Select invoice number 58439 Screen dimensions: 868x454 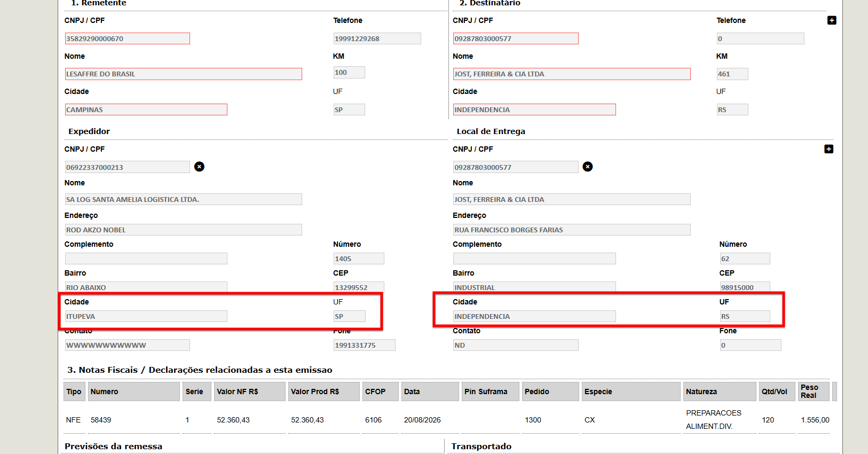tap(101, 420)
